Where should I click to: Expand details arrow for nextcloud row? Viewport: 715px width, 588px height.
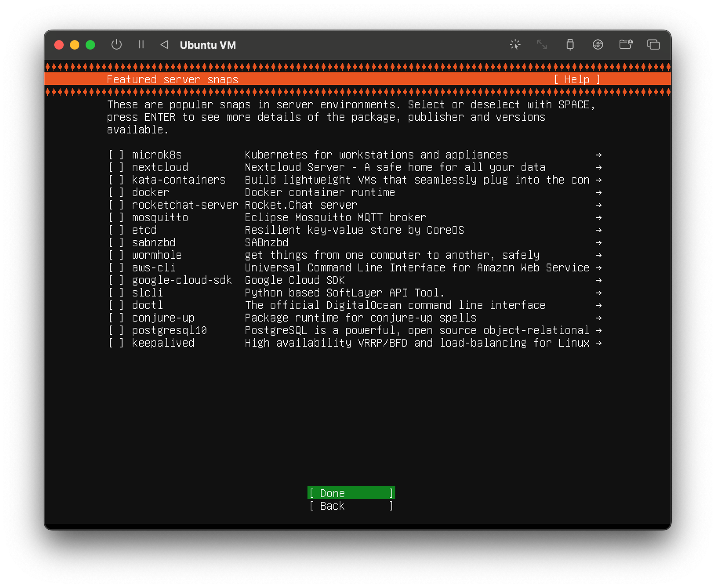[x=598, y=168]
